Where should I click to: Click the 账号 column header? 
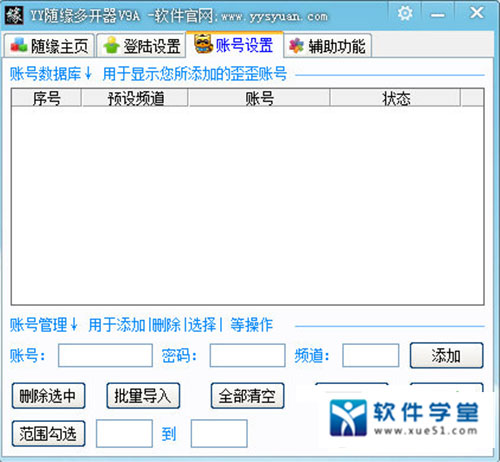pos(259,98)
